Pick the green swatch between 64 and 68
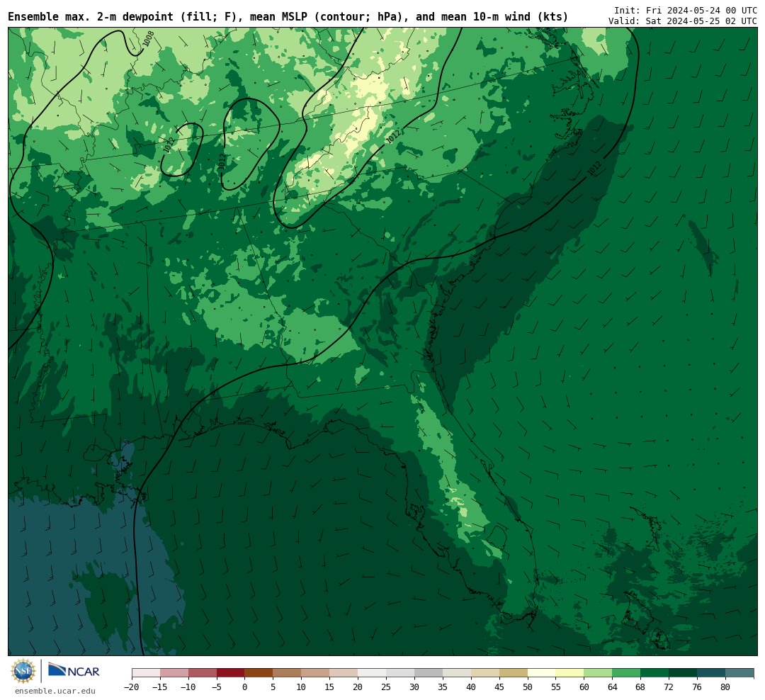 coord(627,673)
